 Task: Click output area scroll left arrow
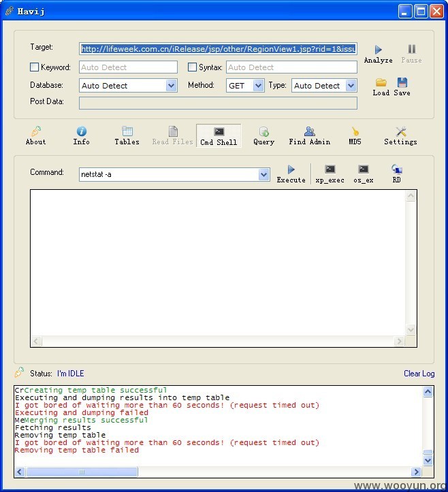click(36, 341)
